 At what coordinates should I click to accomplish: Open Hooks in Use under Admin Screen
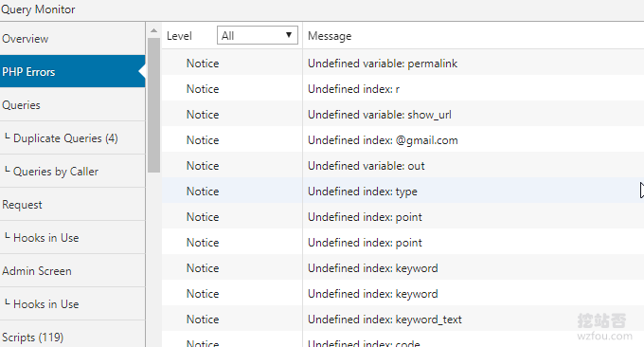pyautogui.click(x=72, y=303)
